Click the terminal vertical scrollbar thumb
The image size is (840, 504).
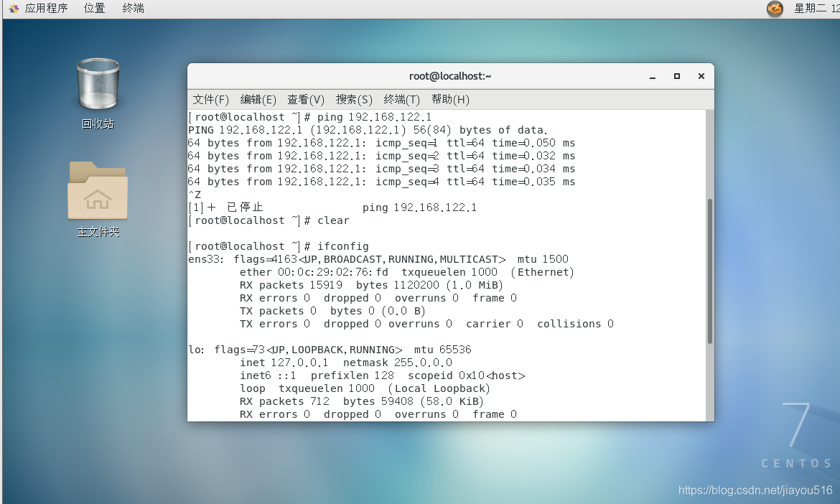710,271
